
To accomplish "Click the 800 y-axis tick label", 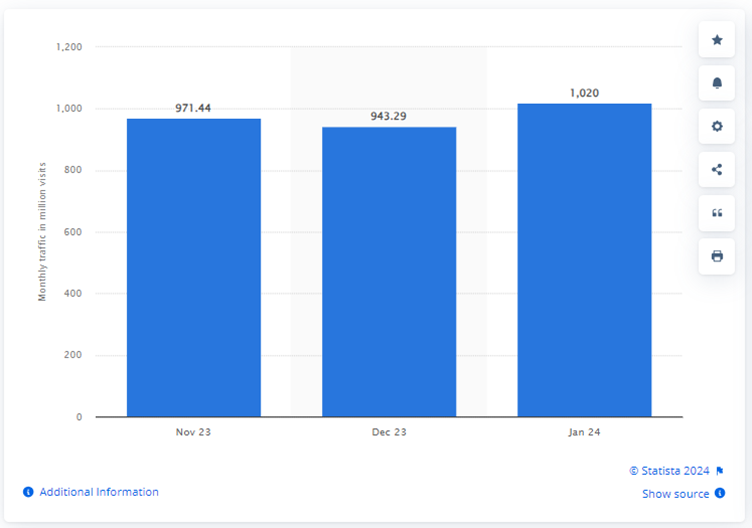I will tap(73, 170).
